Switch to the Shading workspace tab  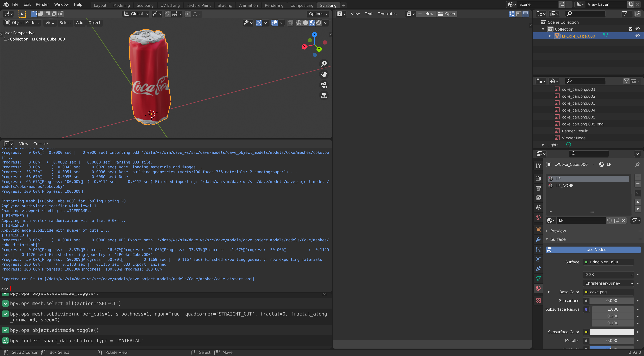[x=225, y=5]
